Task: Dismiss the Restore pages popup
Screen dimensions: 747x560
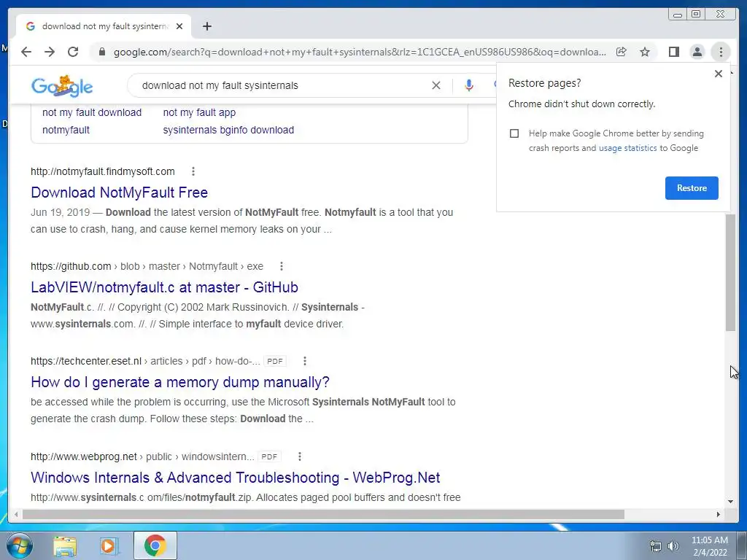Action: click(x=719, y=74)
